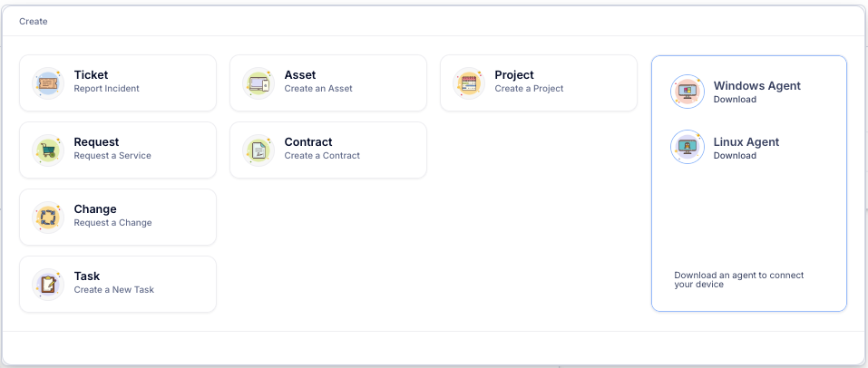Select the Create a Project text

tap(529, 89)
